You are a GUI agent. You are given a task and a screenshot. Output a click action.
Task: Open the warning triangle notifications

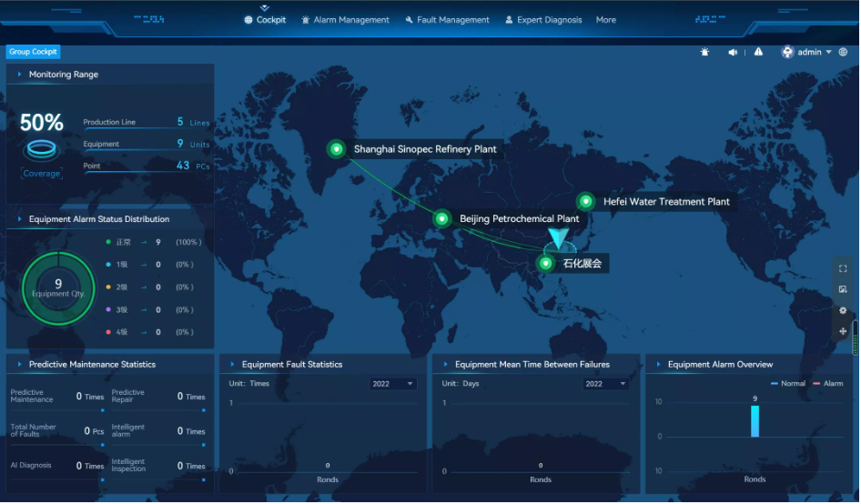(758, 53)
